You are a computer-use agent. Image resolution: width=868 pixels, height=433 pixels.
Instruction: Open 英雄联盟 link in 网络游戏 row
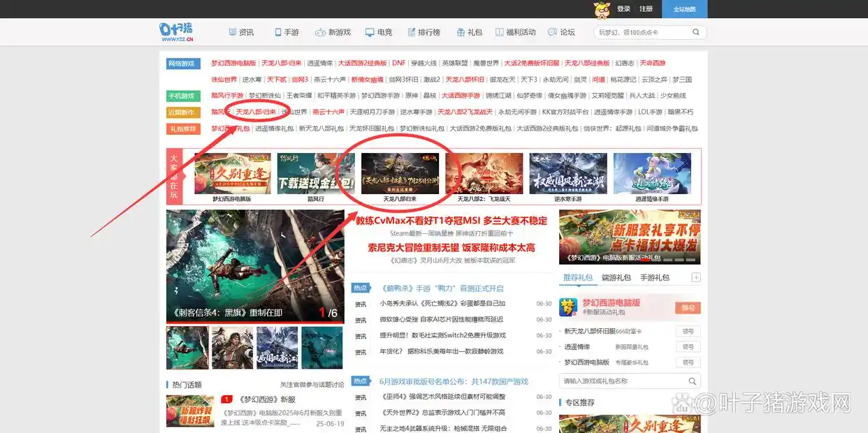454,63
